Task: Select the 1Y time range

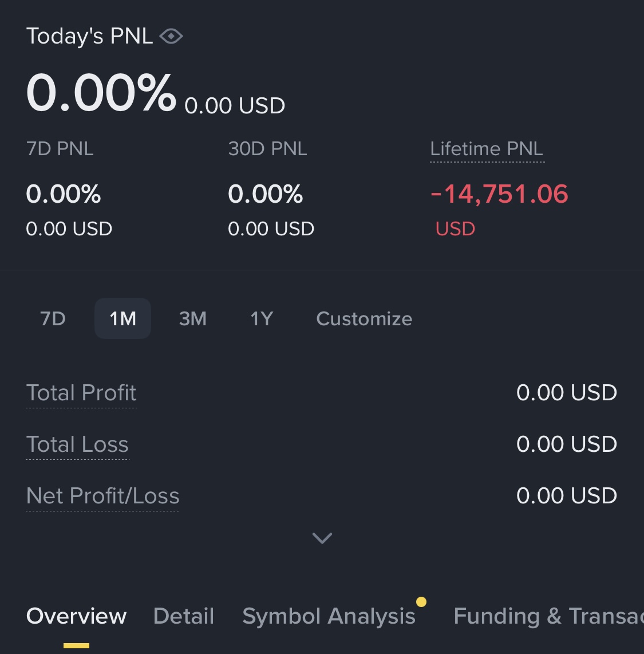Action: (x=262, y=318)
